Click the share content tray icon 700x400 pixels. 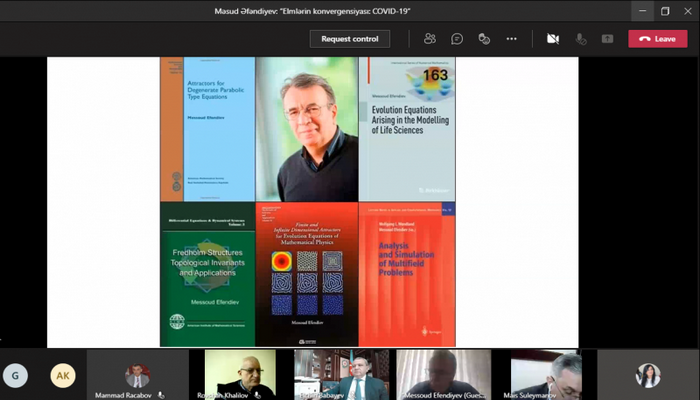tap(607, 39)
